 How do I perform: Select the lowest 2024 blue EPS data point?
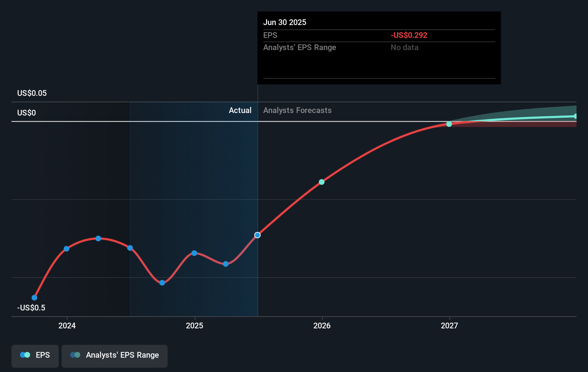(34, 297)
